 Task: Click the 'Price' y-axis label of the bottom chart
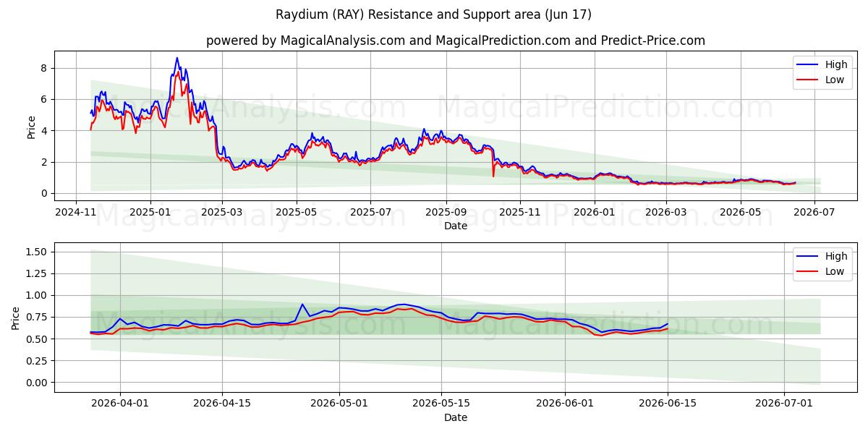pyautogui.click(x=16, y=318)
